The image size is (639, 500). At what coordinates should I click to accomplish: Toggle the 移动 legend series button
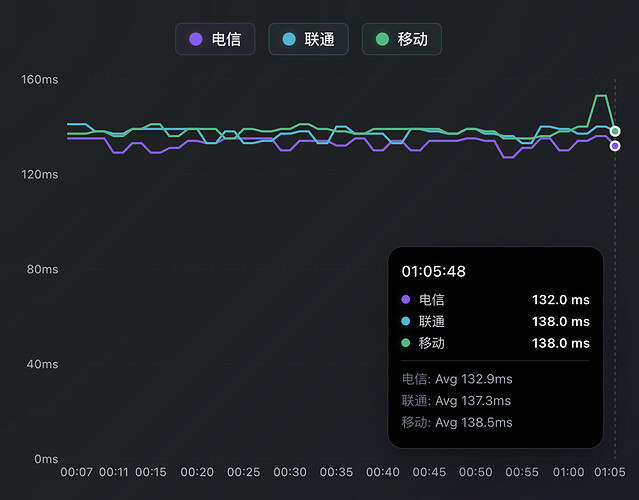click(402, 39)
